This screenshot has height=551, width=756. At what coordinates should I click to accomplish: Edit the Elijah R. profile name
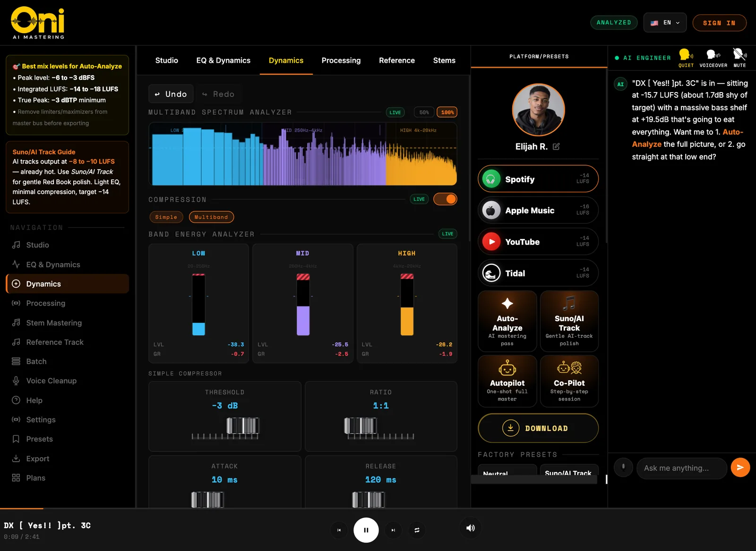click(x=556, y=146)
